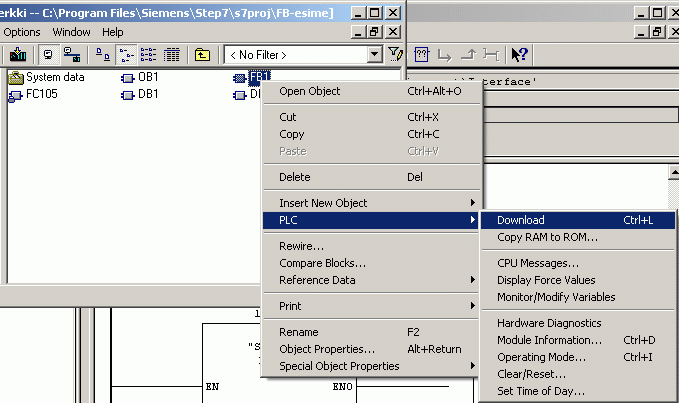Screen dimensions: 679x403
Task: Click the step-out arrow icon in right toolbar
Action: coord(468,55)
